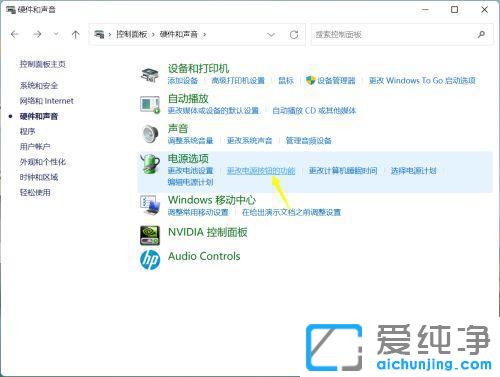The image size is (500, 377).
Task: Open NVIDIA 控制面板 heading
Action: tap(208, 232)
